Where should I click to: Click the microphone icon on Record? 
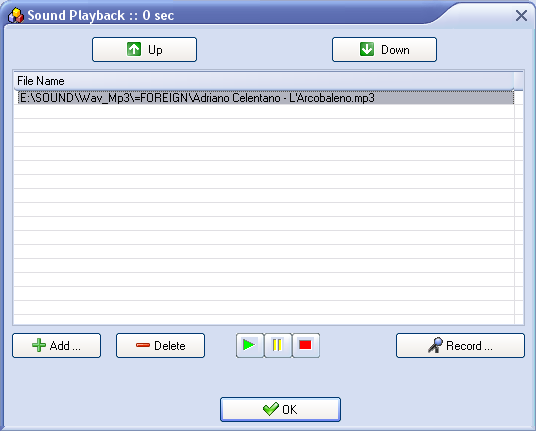(435, 345)
